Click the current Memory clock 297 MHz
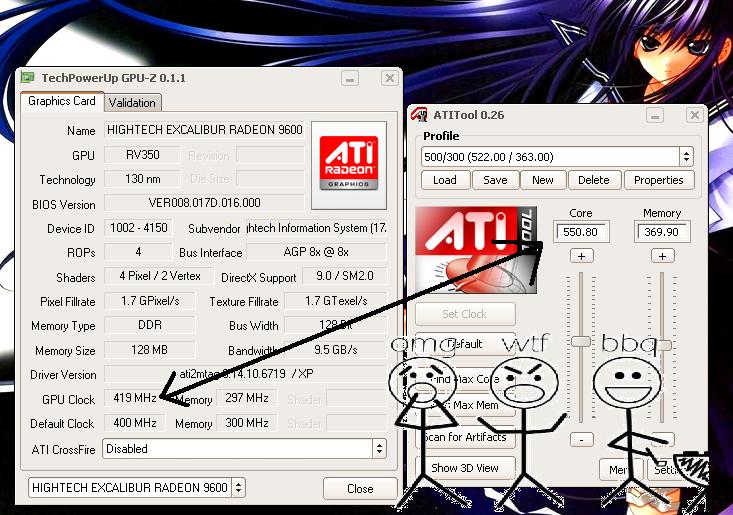 click(x=247, y=398)
